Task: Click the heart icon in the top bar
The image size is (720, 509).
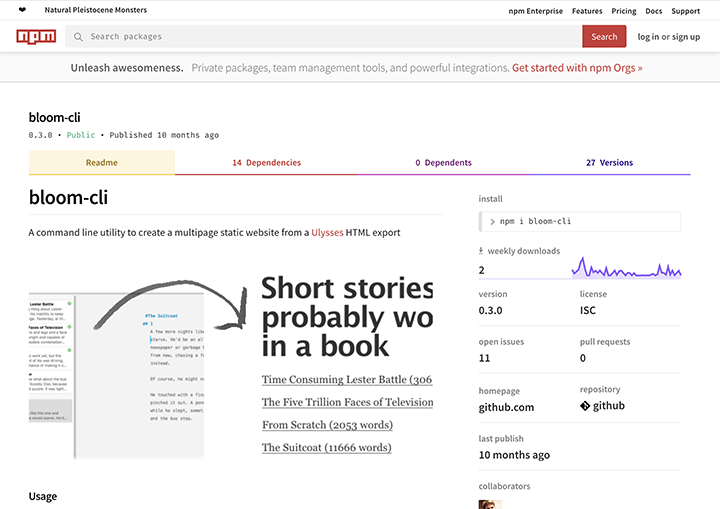Action: [x=22, y=10]
